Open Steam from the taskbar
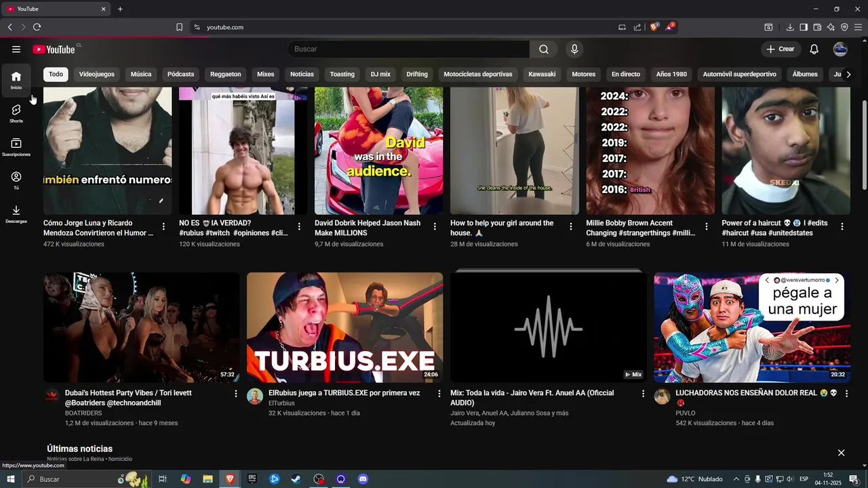The height and width of the screenshot is (488, 868). (x=296, y=479)
